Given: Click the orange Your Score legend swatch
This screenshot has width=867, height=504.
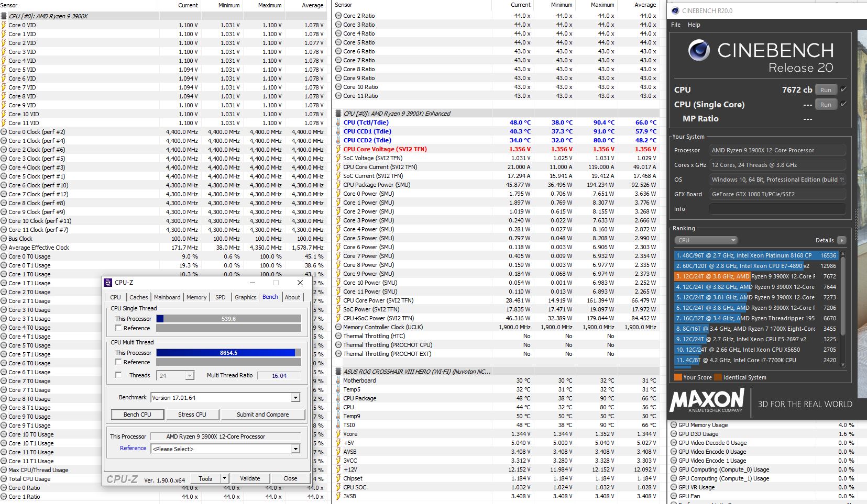Looking at the screenshot, I should (678, 377).
